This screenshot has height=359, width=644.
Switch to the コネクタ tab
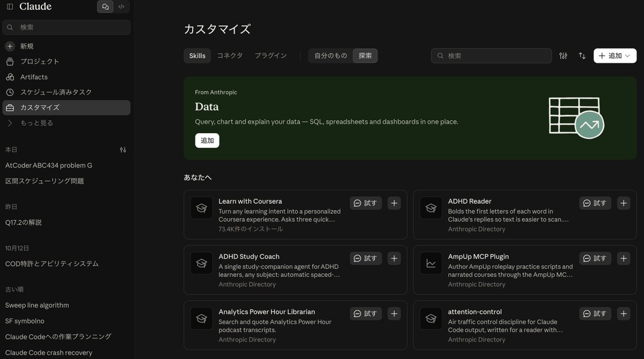coord(230,56)
